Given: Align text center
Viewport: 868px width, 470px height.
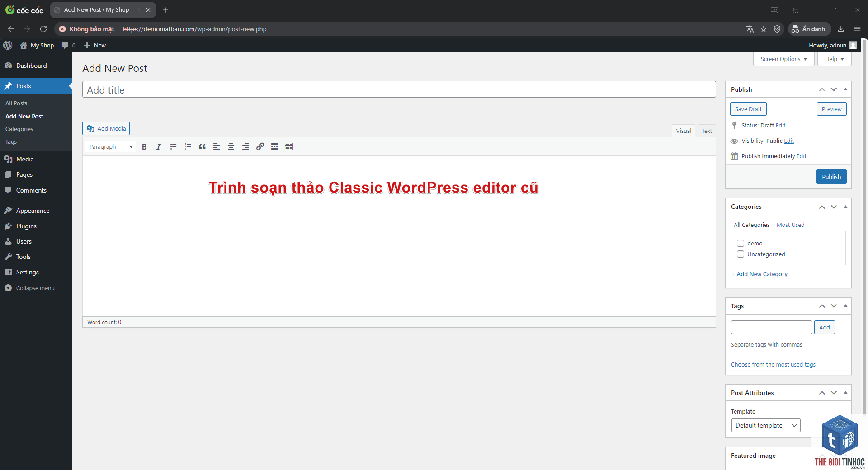Looking at the screenshot, I should tap(231, 146).
